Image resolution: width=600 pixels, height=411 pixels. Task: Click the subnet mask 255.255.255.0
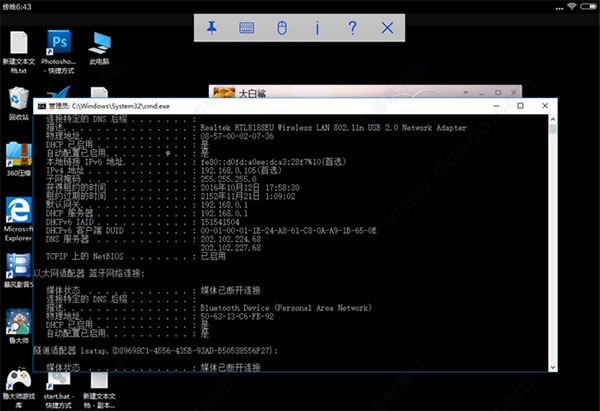click(228, 179)
